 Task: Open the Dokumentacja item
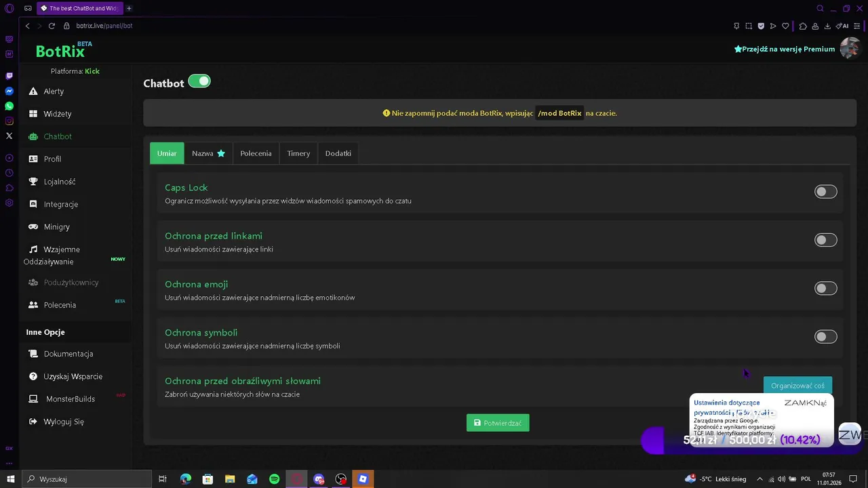pyautogui.click(x=61, y=354)
